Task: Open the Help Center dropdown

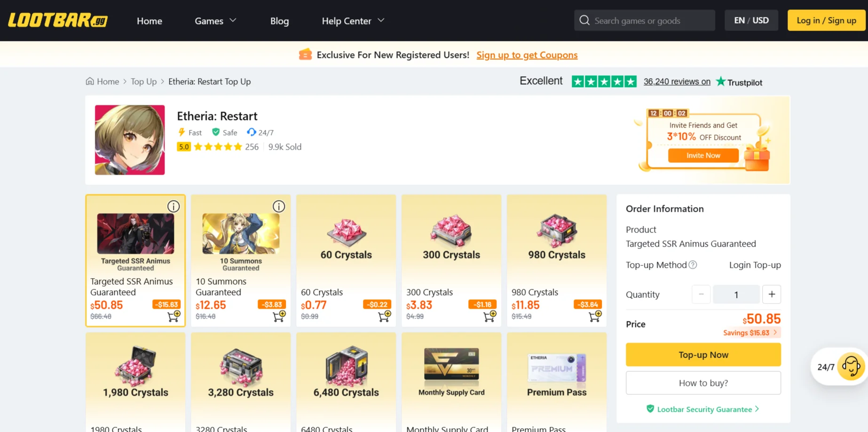Action: tap(353, 21)
